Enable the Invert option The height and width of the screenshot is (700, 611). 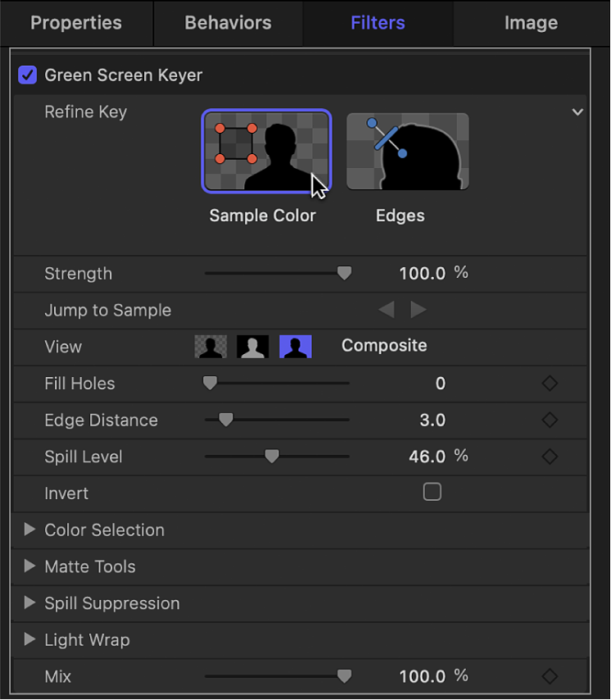432,492
